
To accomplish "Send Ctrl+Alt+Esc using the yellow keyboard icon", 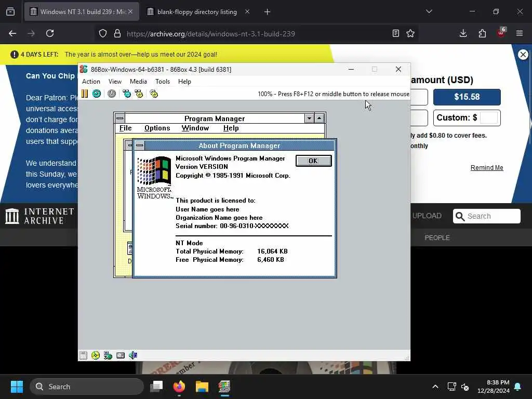I will tap(139, 94).
